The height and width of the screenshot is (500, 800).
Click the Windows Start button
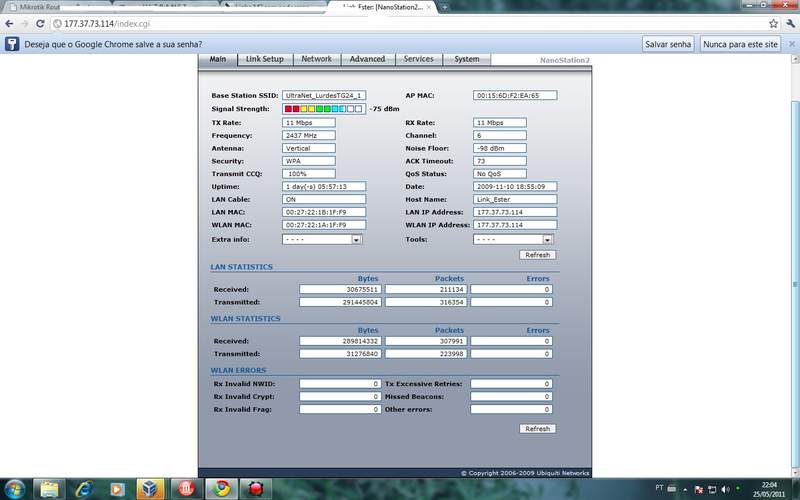click(15, 488)
